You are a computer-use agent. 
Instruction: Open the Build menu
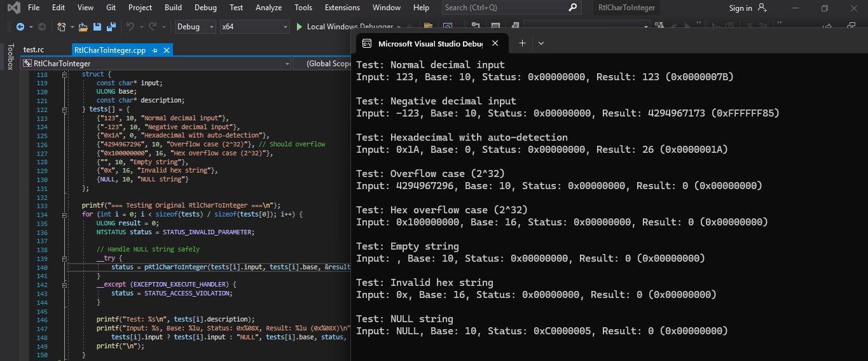point(172,8)
